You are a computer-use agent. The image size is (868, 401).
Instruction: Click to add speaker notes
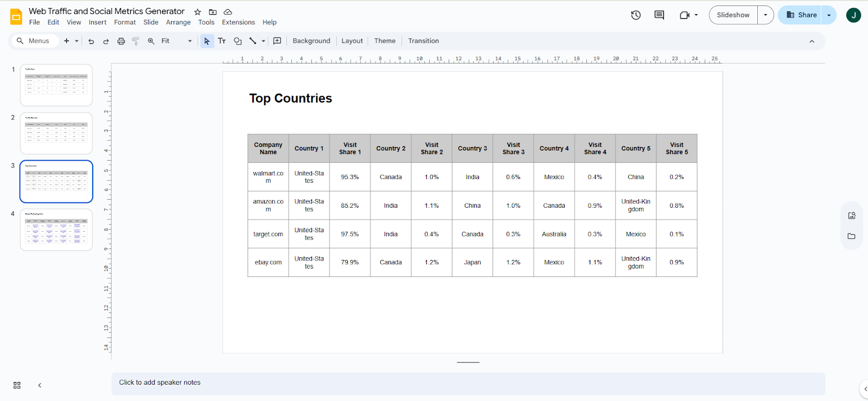(x=468, y=383)
